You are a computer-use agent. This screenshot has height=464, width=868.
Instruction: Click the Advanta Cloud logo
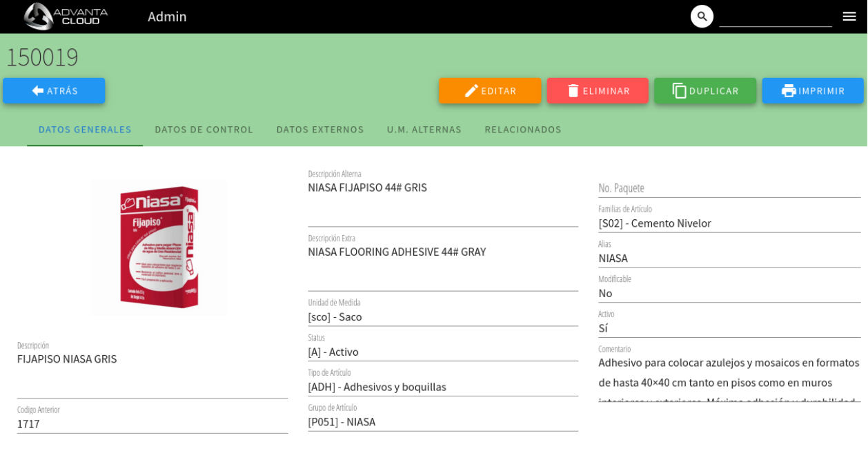tap(66, 17)
